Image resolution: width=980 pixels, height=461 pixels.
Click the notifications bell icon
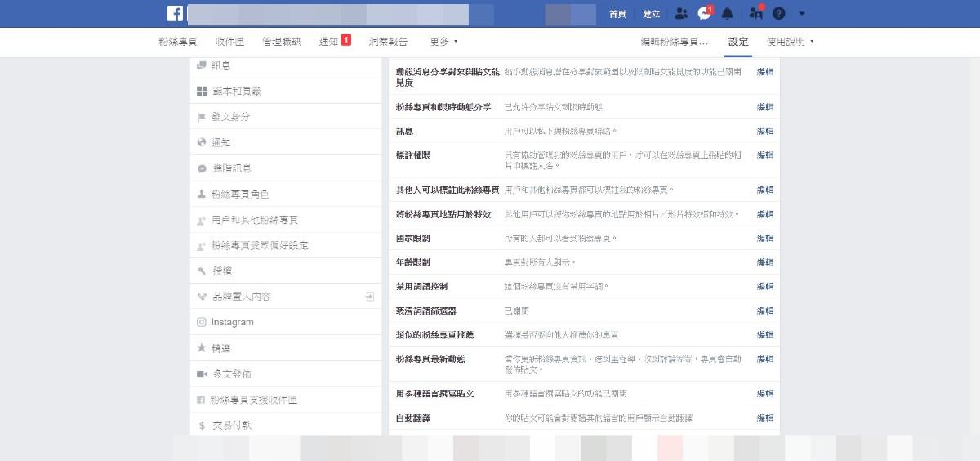(x=728, y=14)
